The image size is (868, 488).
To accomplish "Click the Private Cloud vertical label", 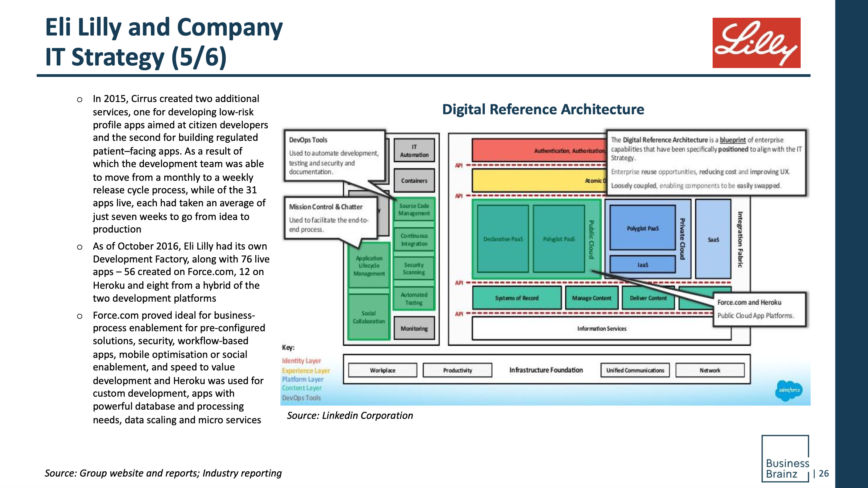I will (683, 239).
